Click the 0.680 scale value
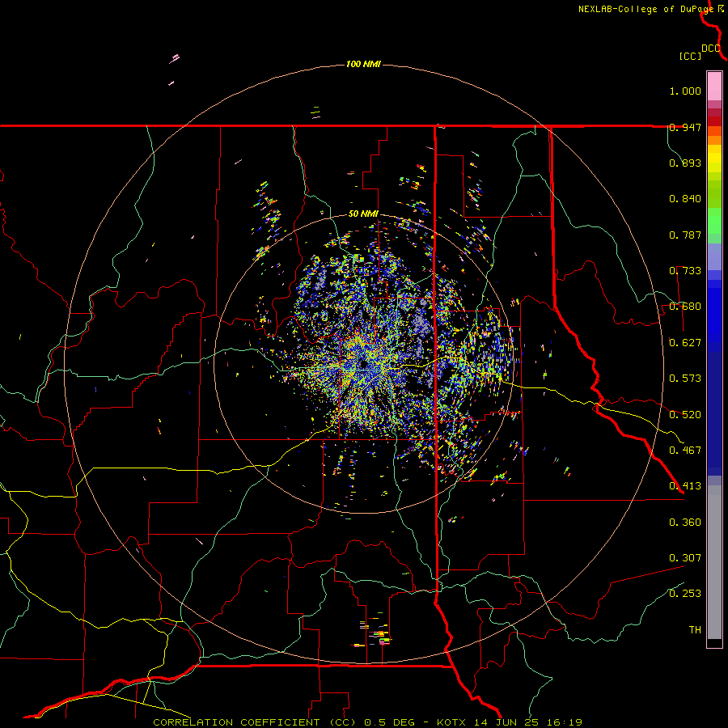Screen dimensions: 728x728 tap(685, 307)
